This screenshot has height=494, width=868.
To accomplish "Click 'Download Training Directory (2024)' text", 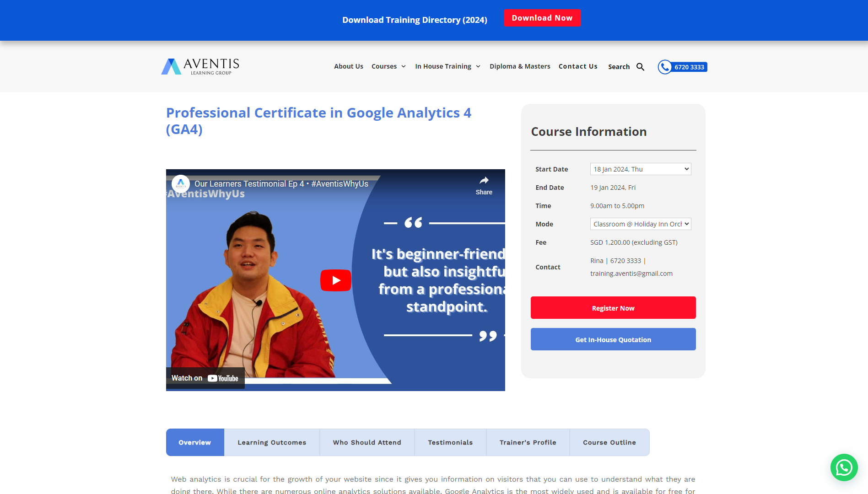I will click(415, 20).
